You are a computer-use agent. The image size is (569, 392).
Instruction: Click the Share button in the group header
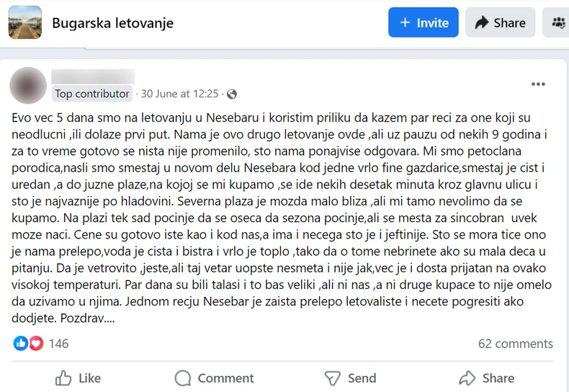coord(500,23)
